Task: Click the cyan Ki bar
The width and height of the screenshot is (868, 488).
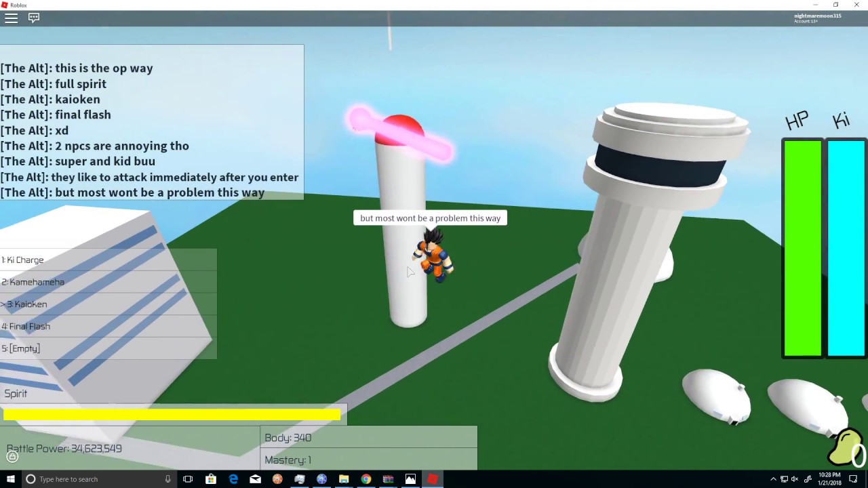Action: 846,248
